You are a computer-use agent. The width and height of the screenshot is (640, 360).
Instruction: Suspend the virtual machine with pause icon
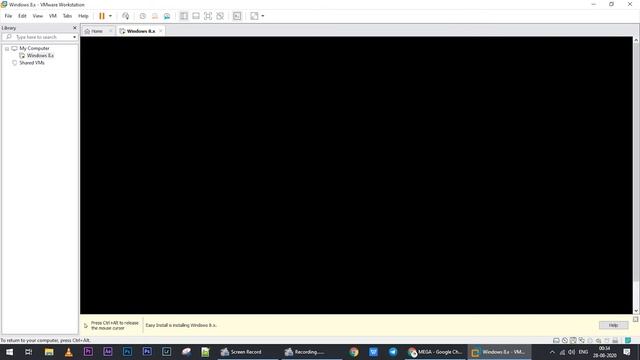102,16
